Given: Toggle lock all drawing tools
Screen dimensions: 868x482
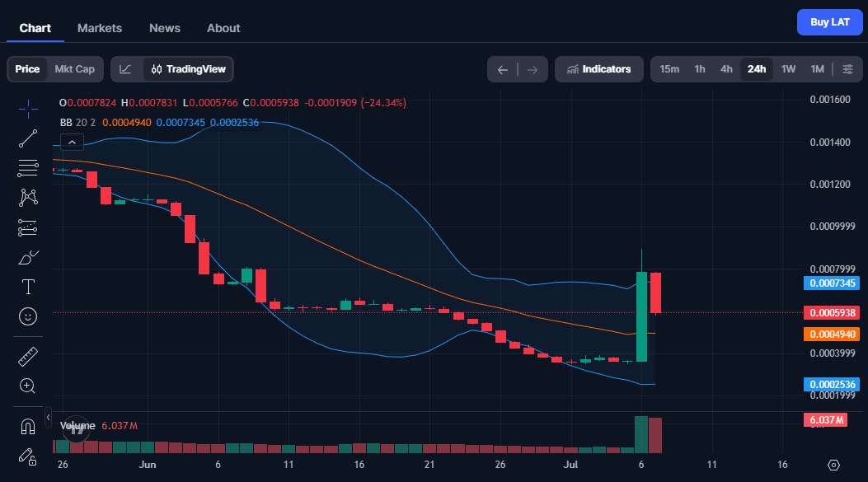Looking at the screenshot, I should pyautogui.click(x=28, y=456).
